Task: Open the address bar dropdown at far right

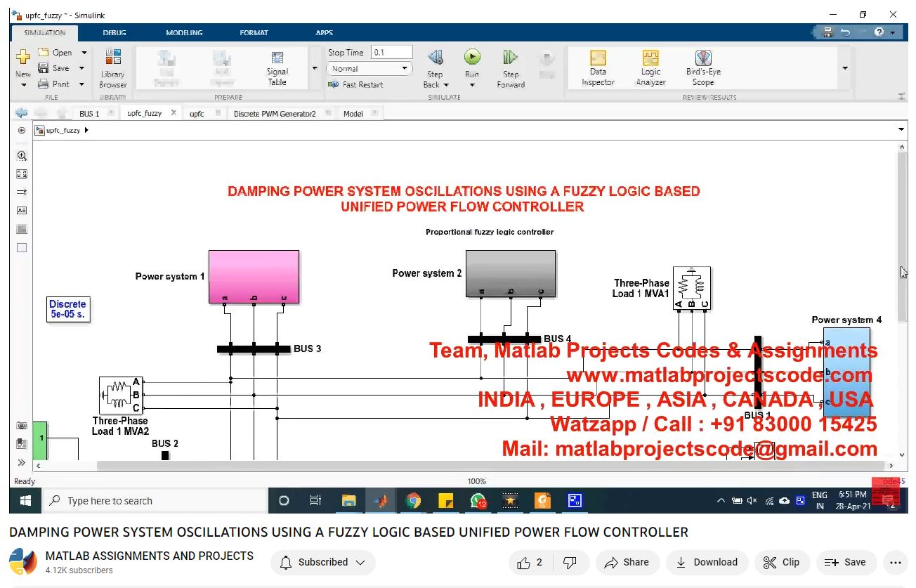Action: click(901, 130)
